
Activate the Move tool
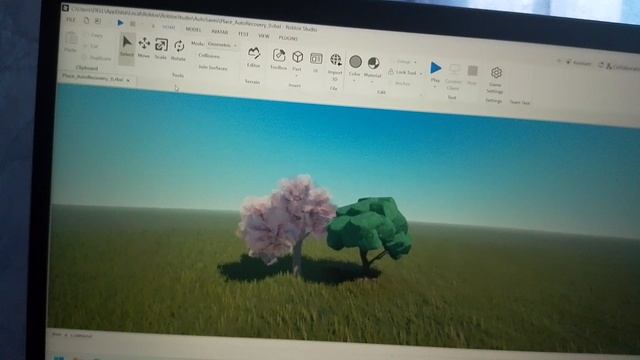click(144, 47)
